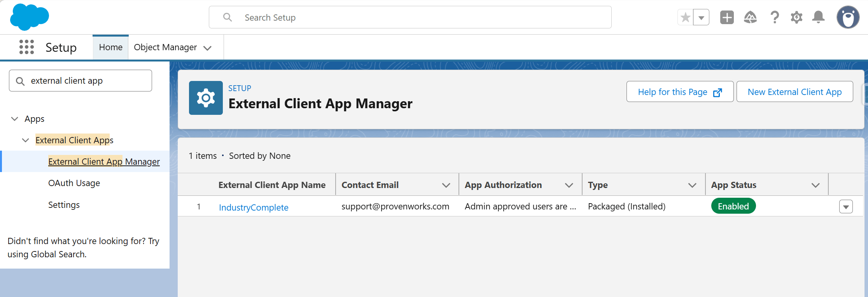Open row actions dropdown for IndustryComplete

[x=846, y=207]
